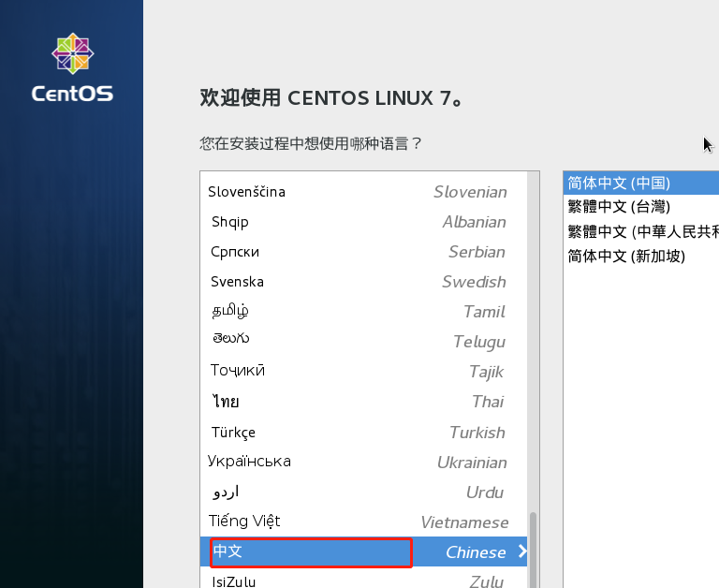The height and width of the screenshot is (588, 719).
Task: Pick Svenska Swedish from the list
Action: click(x=363, y=282)
